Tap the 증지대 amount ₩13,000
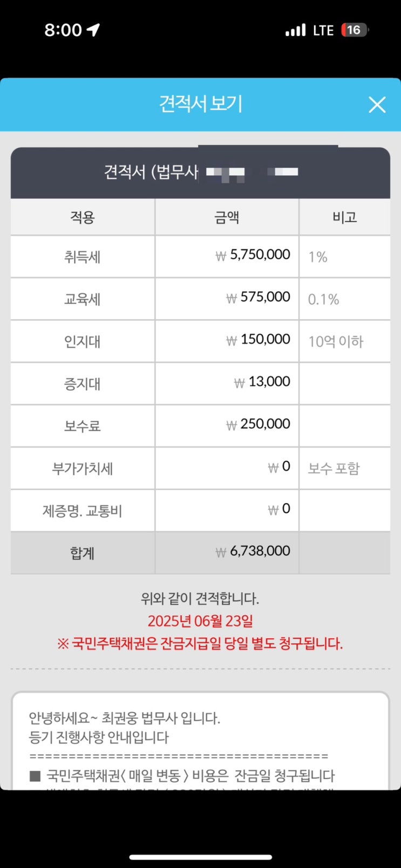This screenshot has height=868, width=401. (262, 382)
